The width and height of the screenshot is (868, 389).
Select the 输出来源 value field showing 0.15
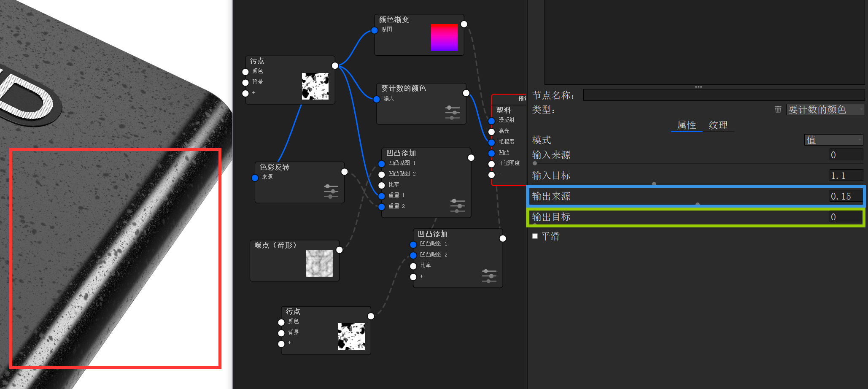(845, 196)
